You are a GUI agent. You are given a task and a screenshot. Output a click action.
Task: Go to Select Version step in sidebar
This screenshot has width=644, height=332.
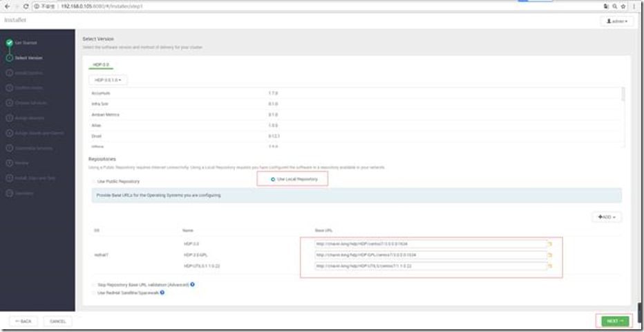coord(28,58)
